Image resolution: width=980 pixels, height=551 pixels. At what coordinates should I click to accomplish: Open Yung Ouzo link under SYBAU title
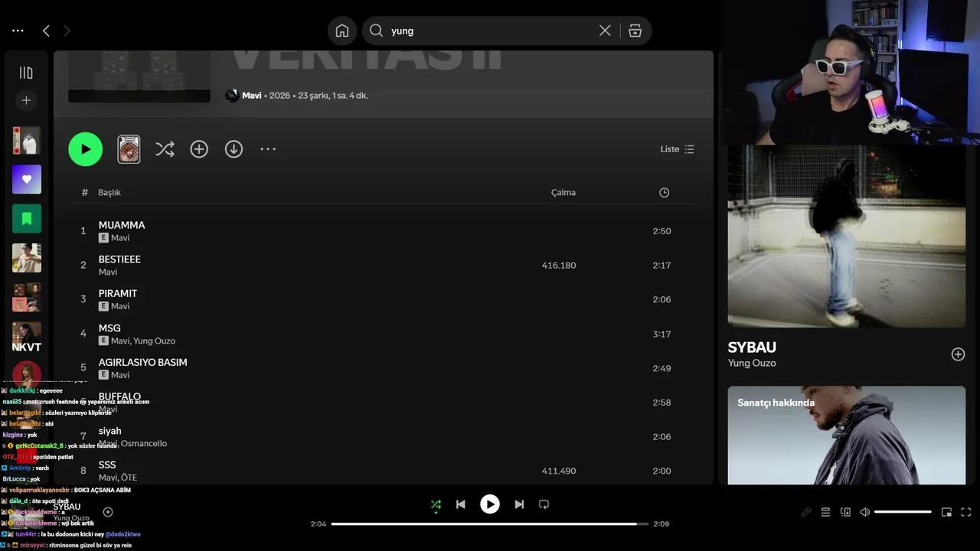[752, 364]
